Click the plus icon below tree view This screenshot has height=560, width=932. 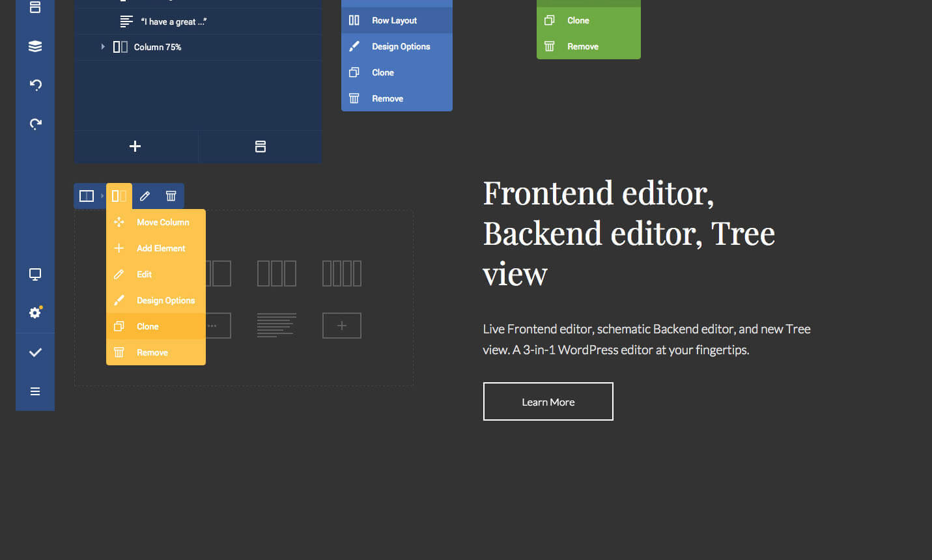tap(135, 147)
